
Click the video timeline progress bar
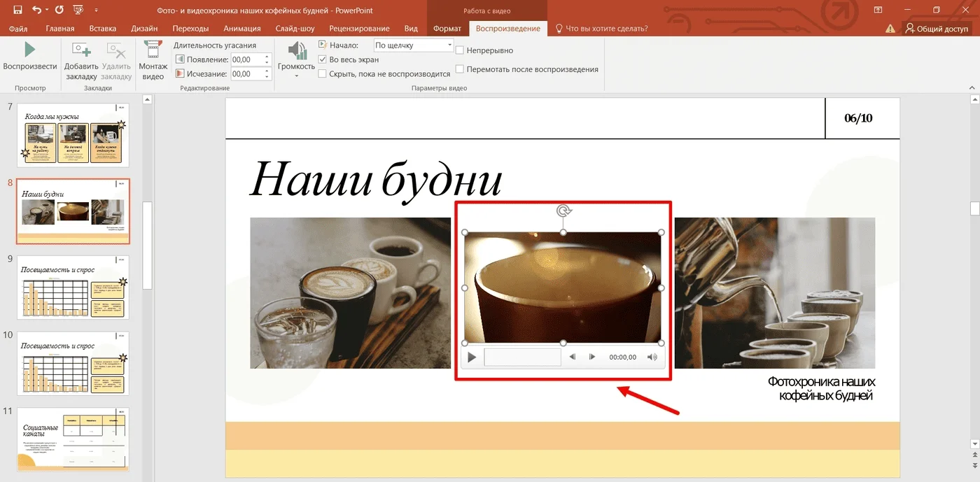(x=522, y=357)
